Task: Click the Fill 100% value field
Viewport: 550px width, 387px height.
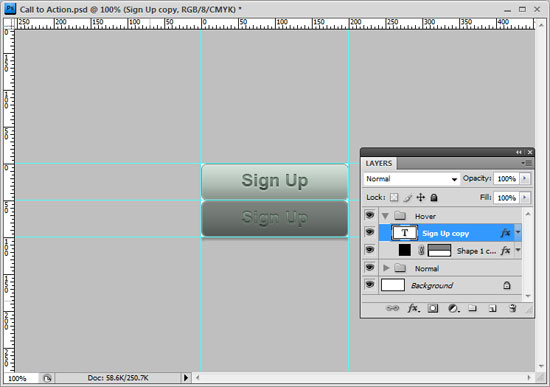Action: point(507,198)
